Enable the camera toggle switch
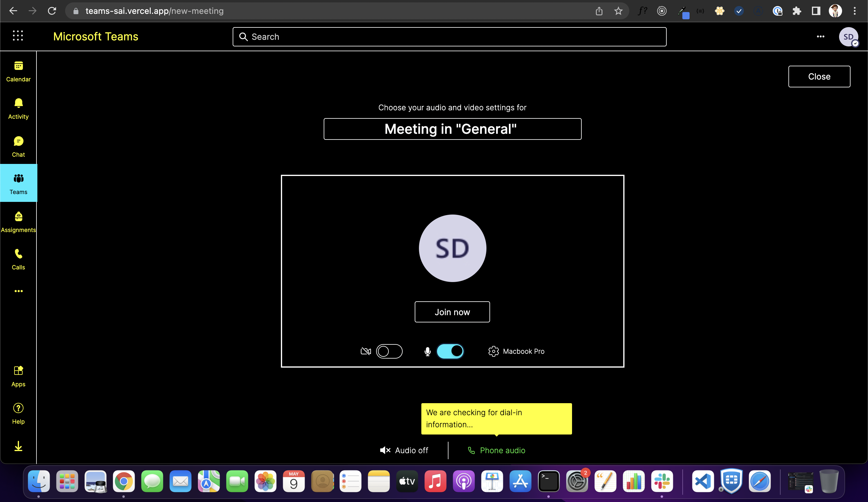This screenshot has height=502, width=868. [389, 351]
